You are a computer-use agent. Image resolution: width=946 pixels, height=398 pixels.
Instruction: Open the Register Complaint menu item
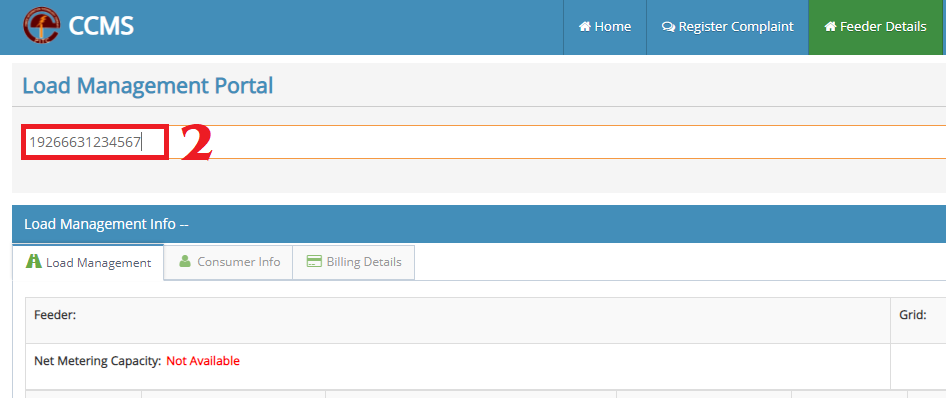point(727,27)
